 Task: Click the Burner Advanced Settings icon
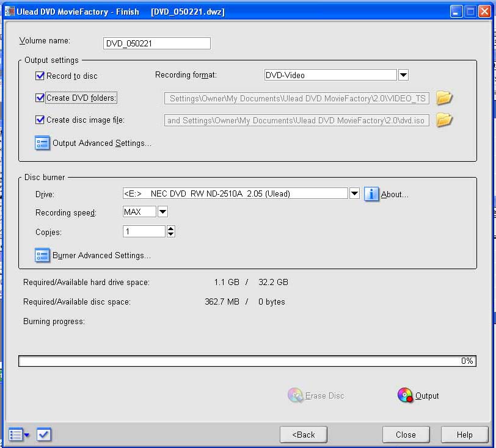42,256
